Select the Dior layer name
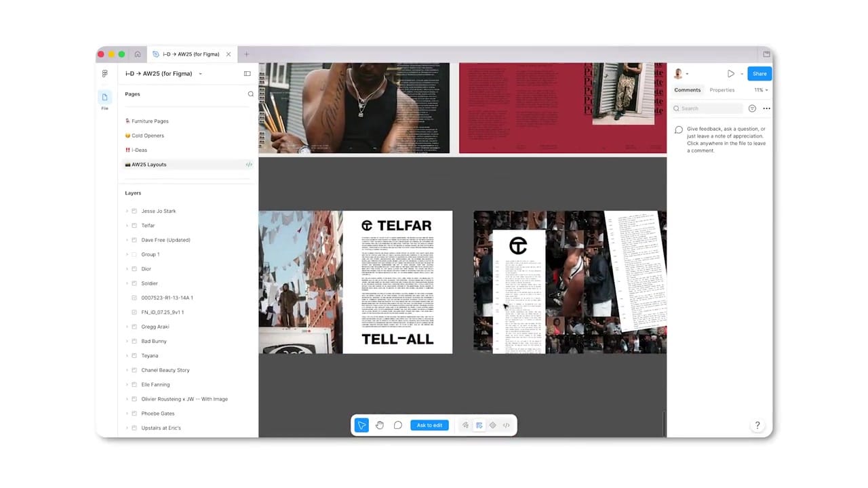Viewport: 868px width, 488px height. 146,269
